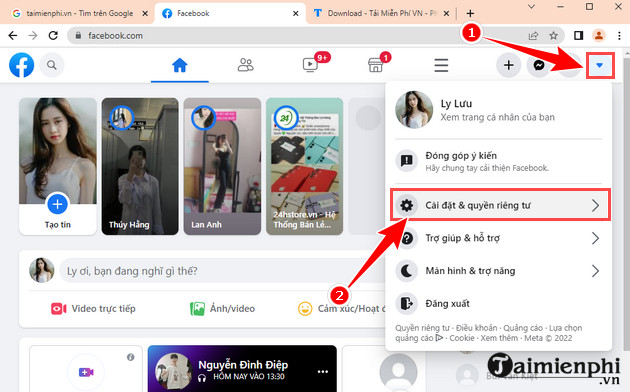
Task: Click profile avatar beside the post composer
Action: pos(42,270)
